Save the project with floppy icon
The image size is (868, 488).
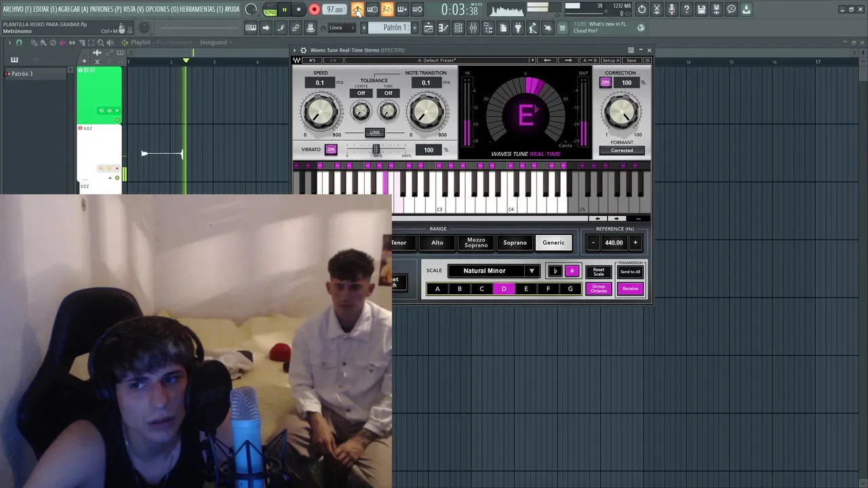click(x=701, y=9)
